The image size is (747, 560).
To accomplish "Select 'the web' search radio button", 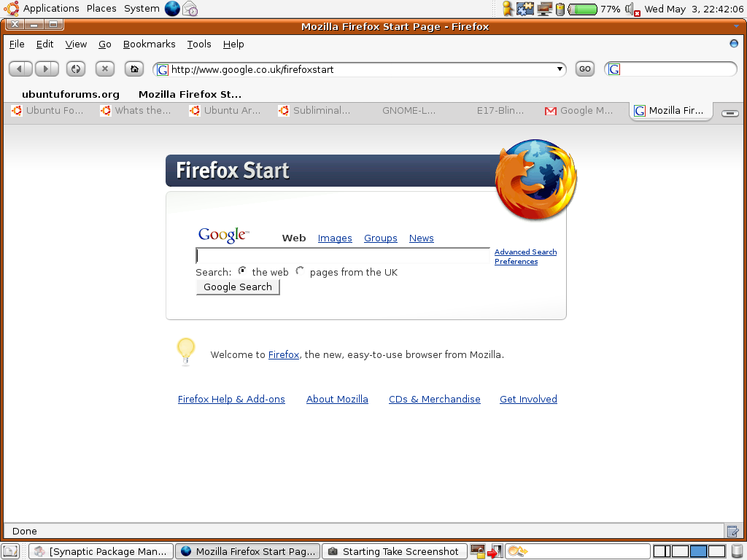I will coord(242,271).
